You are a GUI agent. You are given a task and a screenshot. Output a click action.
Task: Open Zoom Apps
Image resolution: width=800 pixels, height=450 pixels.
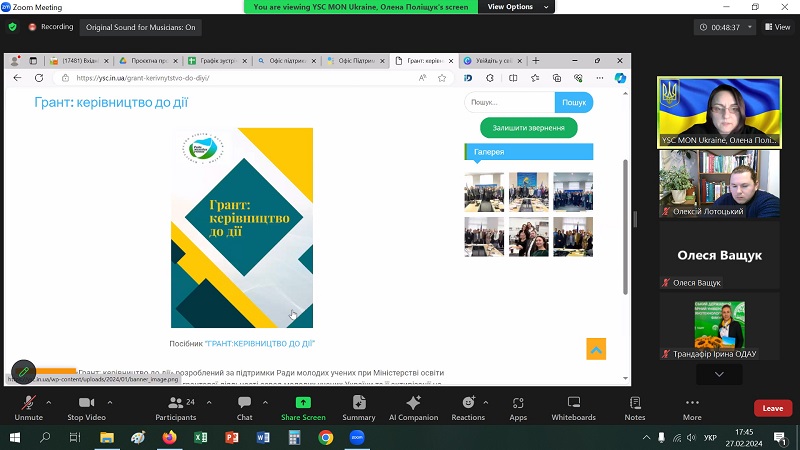pyautogui.click(x=518, y=407)
